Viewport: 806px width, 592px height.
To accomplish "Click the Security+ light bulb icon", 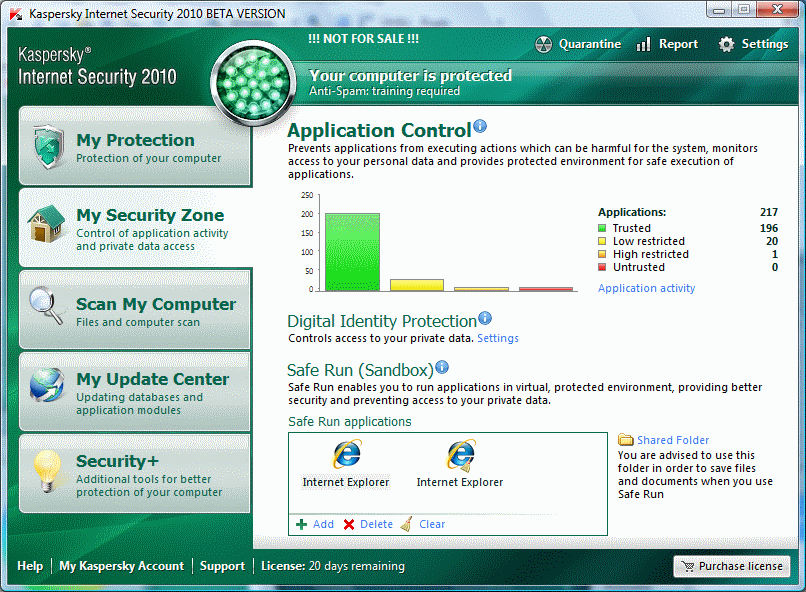I will [47, 470].
